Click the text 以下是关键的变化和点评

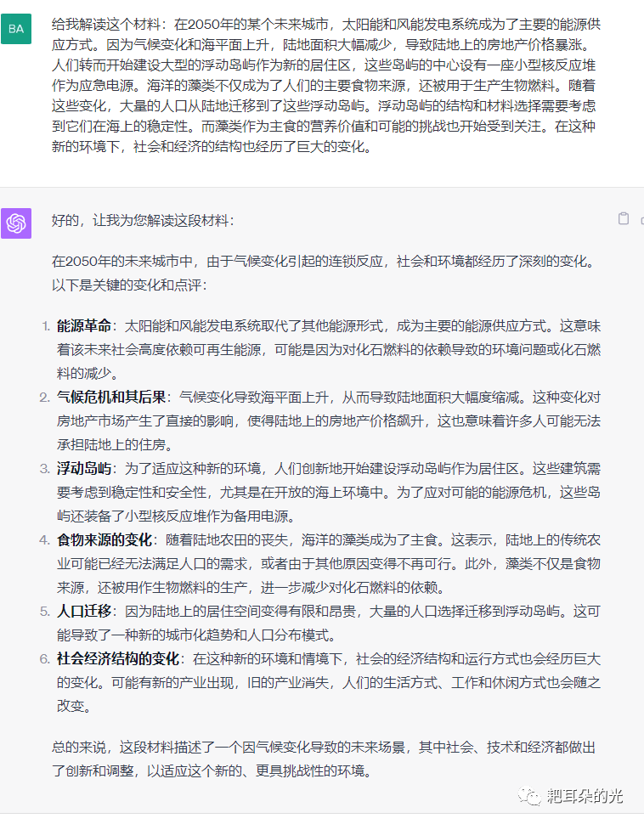click(129, 285)
